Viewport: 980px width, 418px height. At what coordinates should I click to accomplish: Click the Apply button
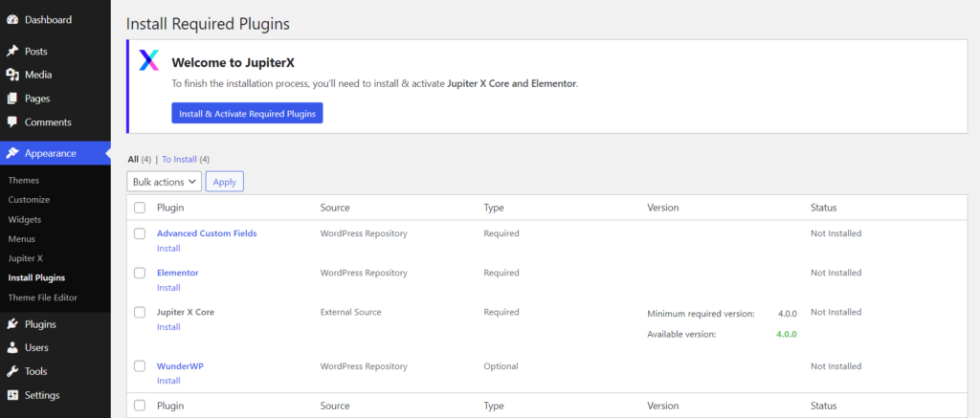coord(224,182)
